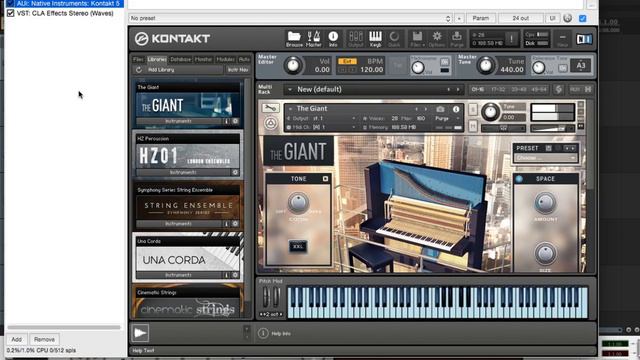The height and width of the screenshot is (360, 640).
Task: Save the preset with the disk icon
Action: pyautogui.click(x=549, y=148)
